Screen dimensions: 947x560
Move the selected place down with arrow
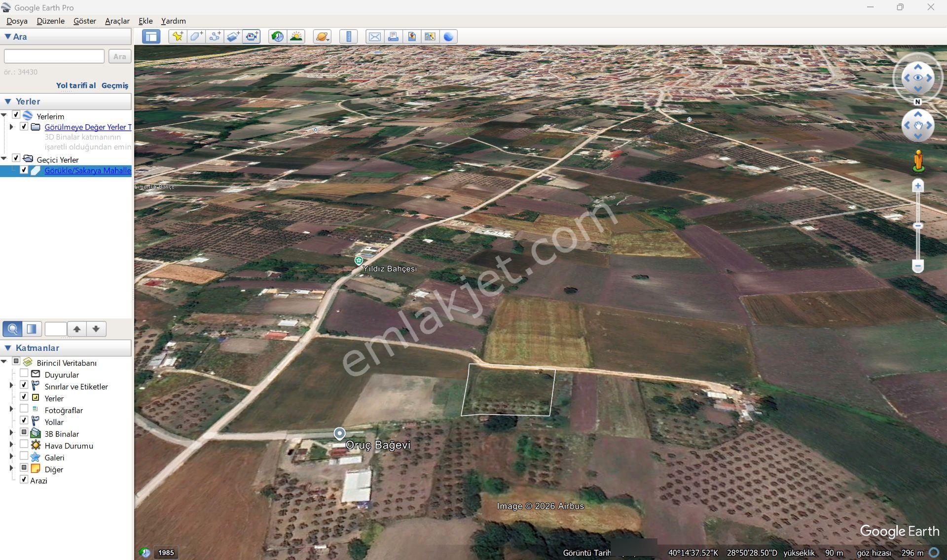click(96, 329)
